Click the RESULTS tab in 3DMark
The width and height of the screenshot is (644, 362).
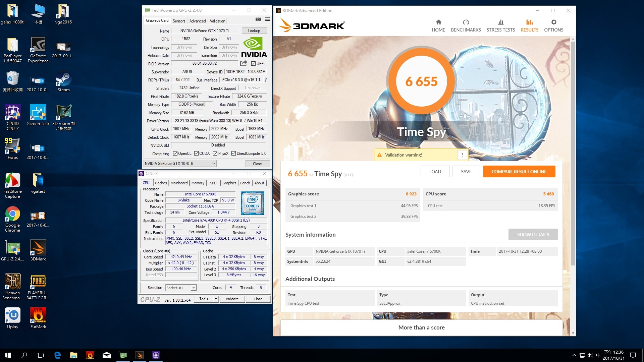(530, 25)
